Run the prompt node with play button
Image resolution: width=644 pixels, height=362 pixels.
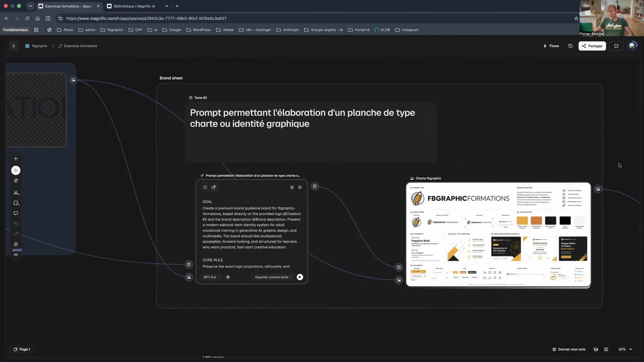[x=300, y=277]
